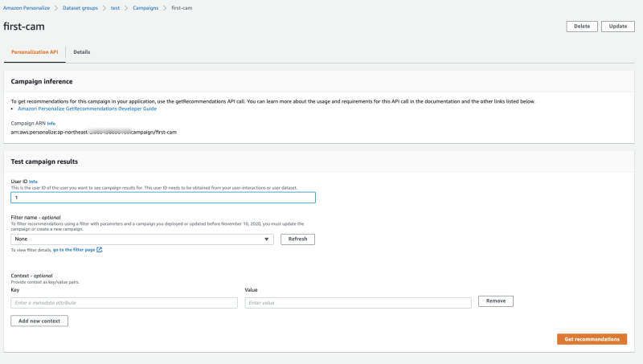Refresh the filter list
643x364 pixels.
coord(297,239)
